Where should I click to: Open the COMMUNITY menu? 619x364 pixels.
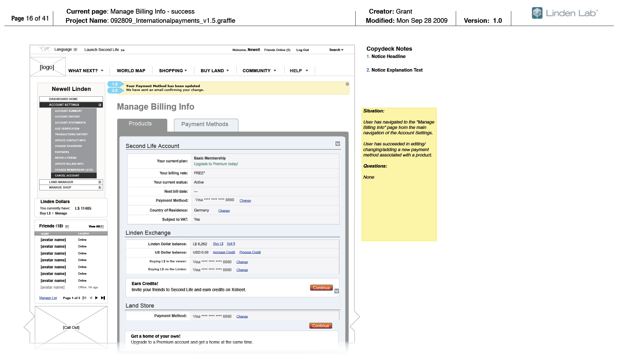click(x=259, y=71)
